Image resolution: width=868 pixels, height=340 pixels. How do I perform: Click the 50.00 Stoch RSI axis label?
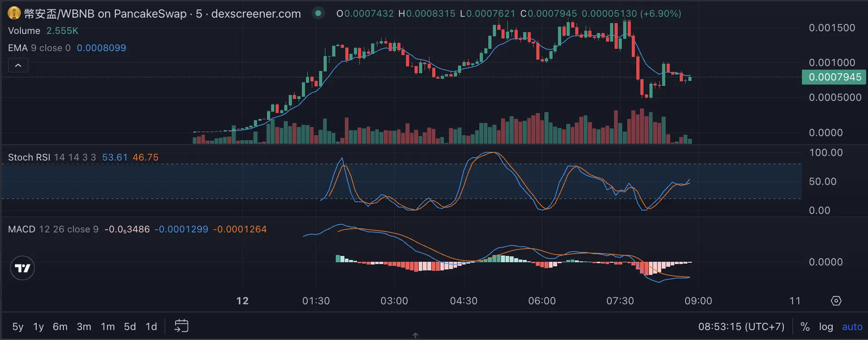pyautogui.click(x=823, y=181)
